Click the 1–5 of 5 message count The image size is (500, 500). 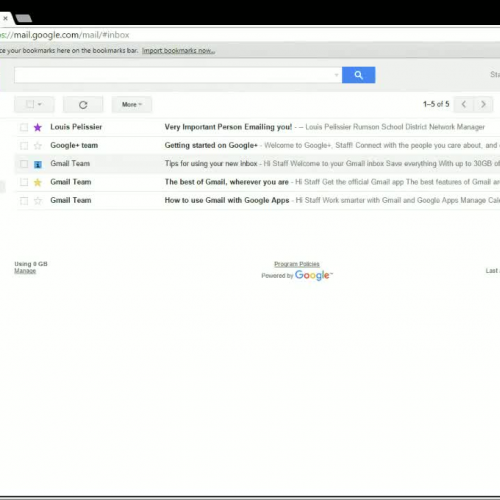tap(436, 104)
